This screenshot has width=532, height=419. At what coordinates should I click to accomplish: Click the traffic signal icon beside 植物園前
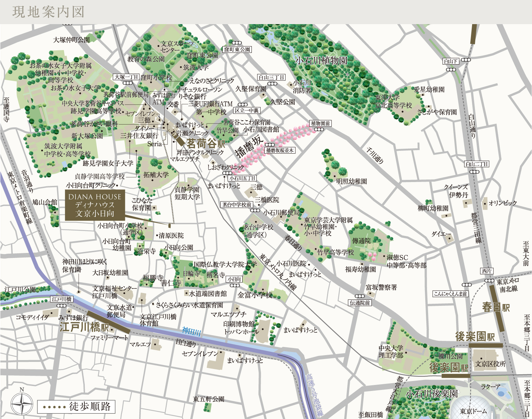coord(319,129)
